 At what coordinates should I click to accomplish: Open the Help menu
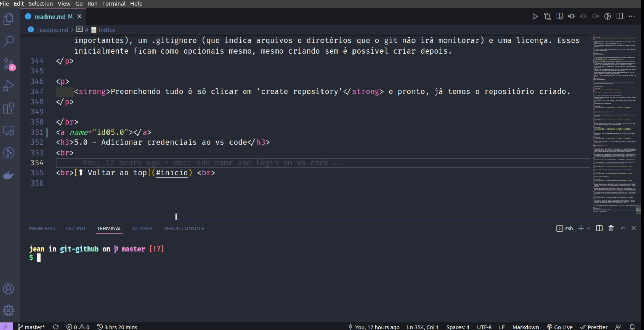136,4
